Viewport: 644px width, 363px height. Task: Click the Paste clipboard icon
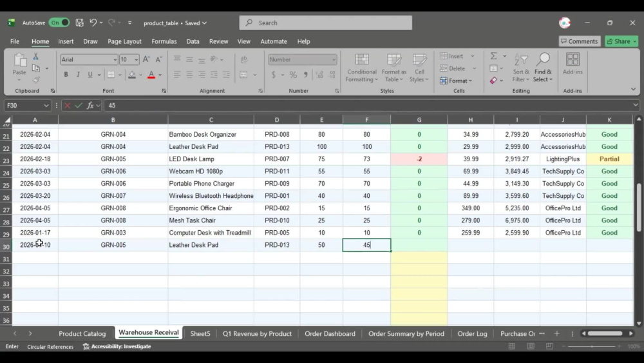click(x=19, y=61)
